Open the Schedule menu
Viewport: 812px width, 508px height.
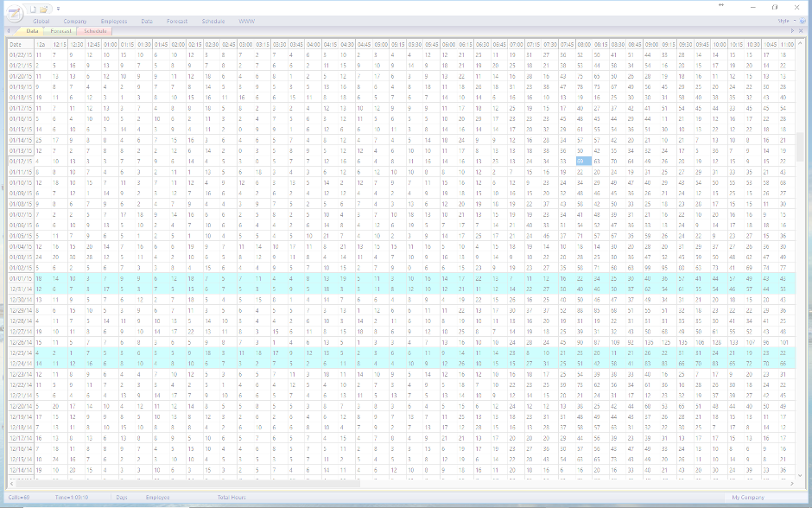point(213,22)
